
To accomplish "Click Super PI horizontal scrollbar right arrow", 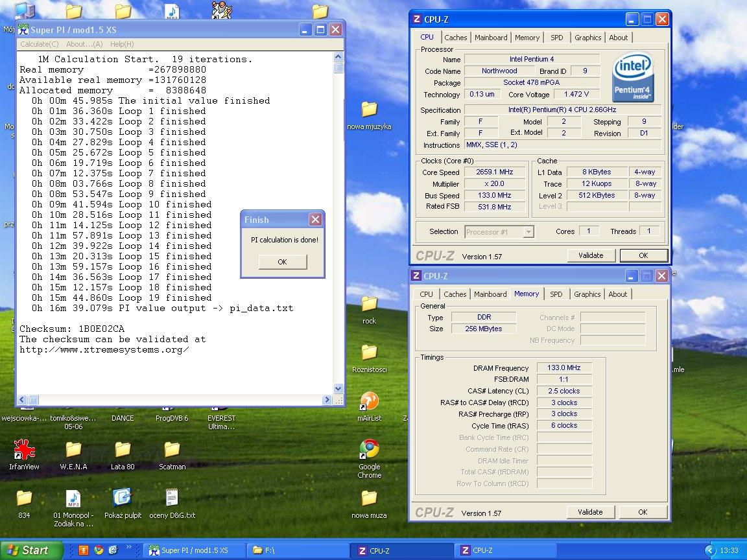I will 327,400.
